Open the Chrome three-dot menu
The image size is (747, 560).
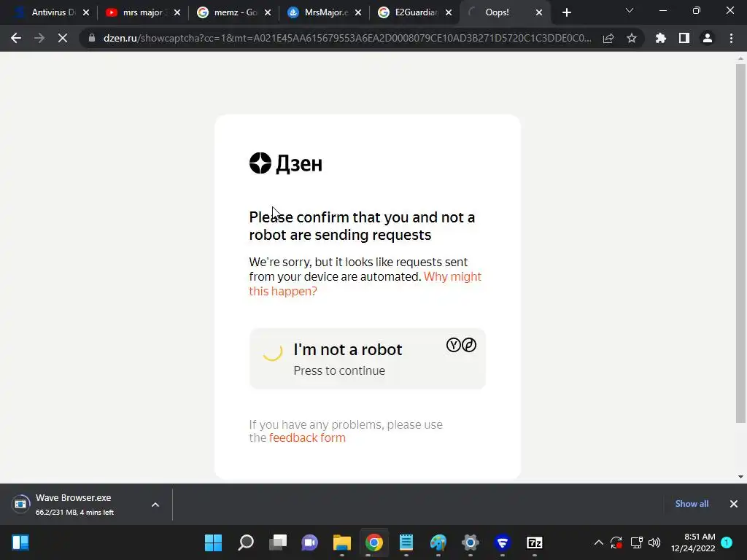(x=731, y=38)
